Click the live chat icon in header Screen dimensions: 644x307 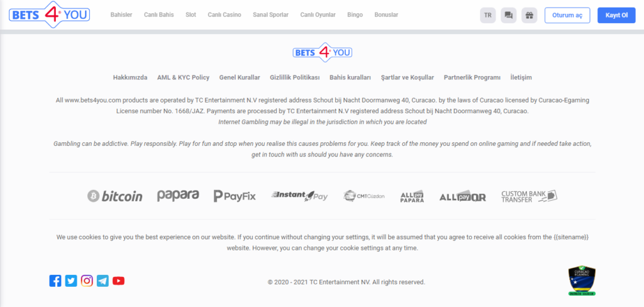tap(508, 15)
